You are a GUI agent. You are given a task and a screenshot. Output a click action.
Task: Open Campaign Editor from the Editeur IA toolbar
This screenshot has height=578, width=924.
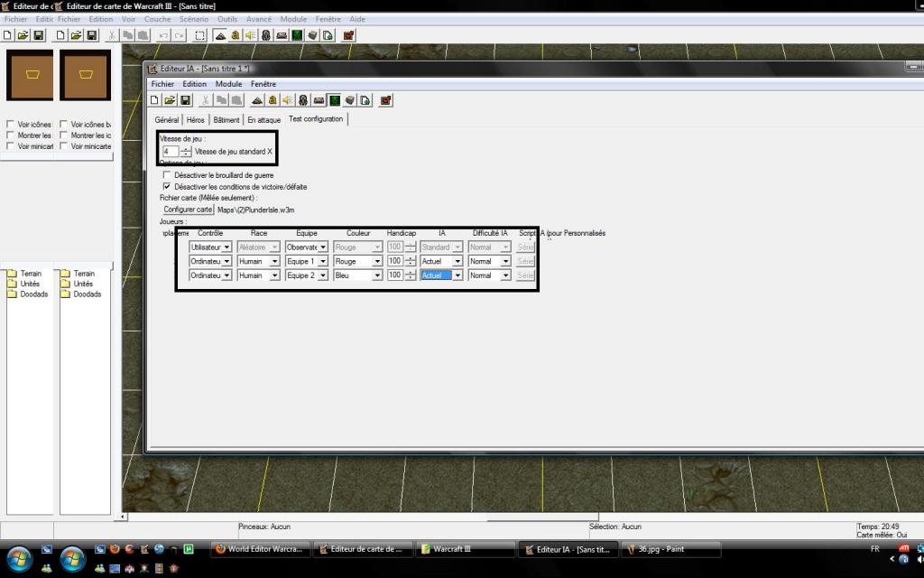click(x=319, y=100)
